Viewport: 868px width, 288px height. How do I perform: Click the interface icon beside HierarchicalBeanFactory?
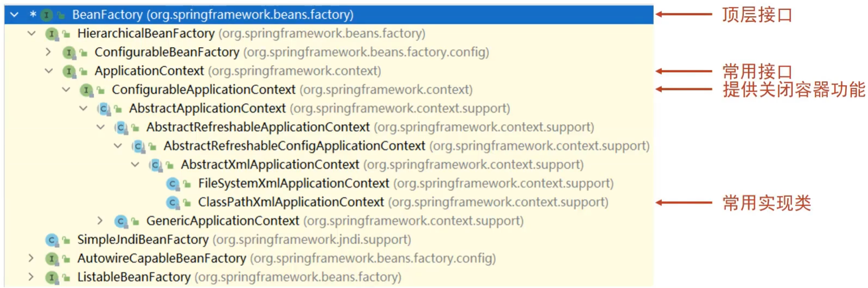52,34
